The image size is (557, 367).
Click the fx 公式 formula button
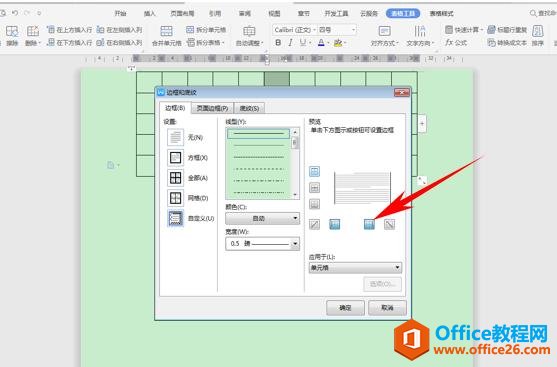pyautogui.click(x=456, y=43)
